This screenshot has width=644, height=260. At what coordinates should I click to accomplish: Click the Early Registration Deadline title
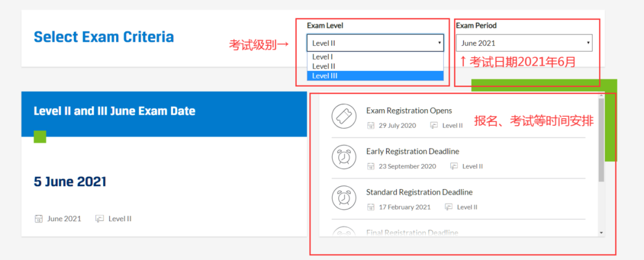click(x=412, y=151)
